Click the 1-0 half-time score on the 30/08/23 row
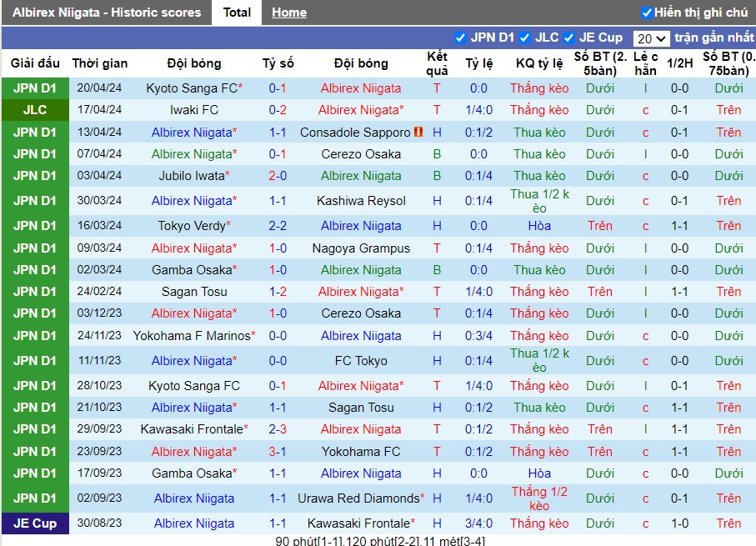 tap(679, 523)
